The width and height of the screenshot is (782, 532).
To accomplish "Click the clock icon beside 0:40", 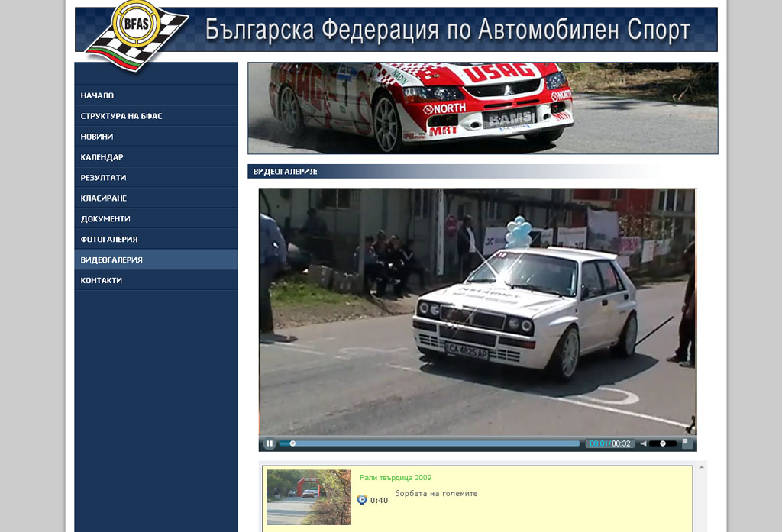I will [362, 500].
